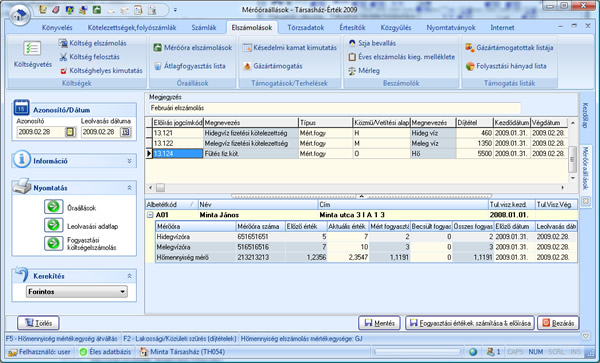Switch to the Számlák tab
Screen dimensions: 600x363
tap(204, 28)
